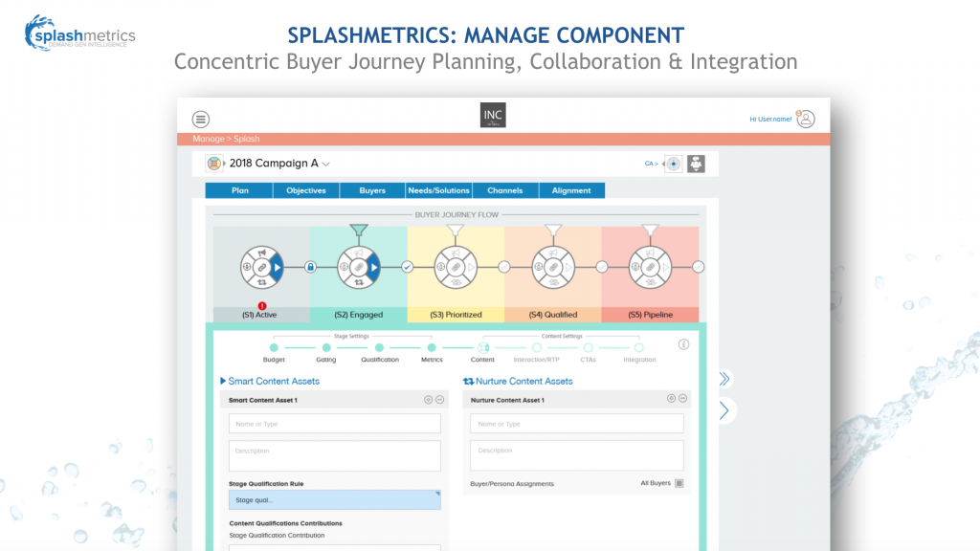Open the hamburger menu icon
Screen dimensions: 980x551
pyautogui.click(x=201, y=119)
